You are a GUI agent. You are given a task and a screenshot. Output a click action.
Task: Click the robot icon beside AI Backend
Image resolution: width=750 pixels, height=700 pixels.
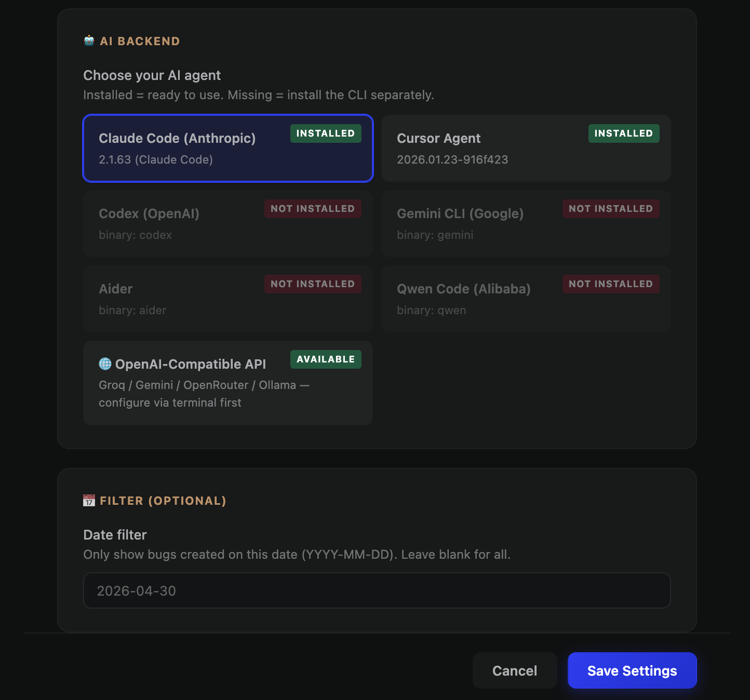pos(89,41)
